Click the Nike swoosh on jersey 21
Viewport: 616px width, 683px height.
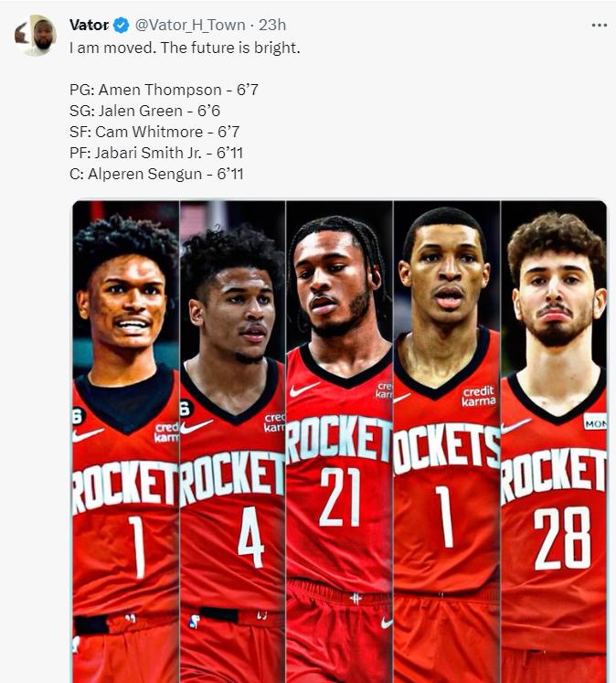(x=304, y=389)
